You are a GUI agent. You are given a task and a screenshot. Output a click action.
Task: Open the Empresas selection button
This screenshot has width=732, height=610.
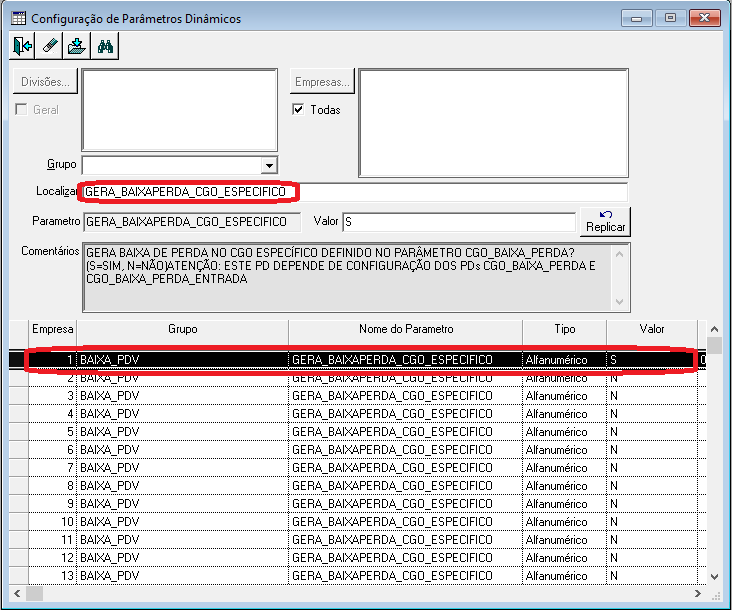tap(322, 82)
